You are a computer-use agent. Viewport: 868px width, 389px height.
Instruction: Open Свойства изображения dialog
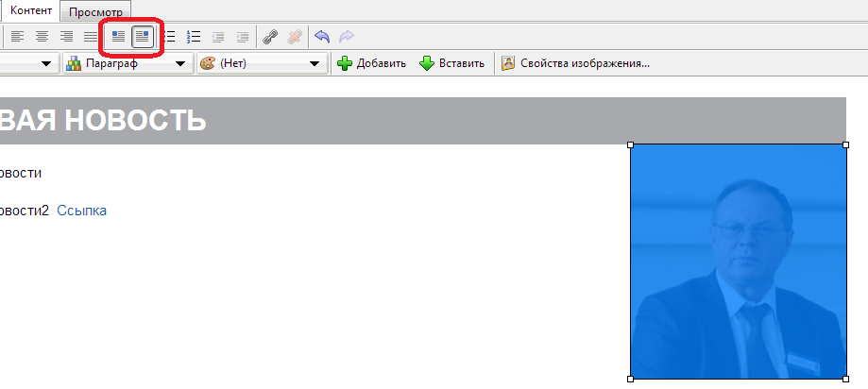pos(575,63)
